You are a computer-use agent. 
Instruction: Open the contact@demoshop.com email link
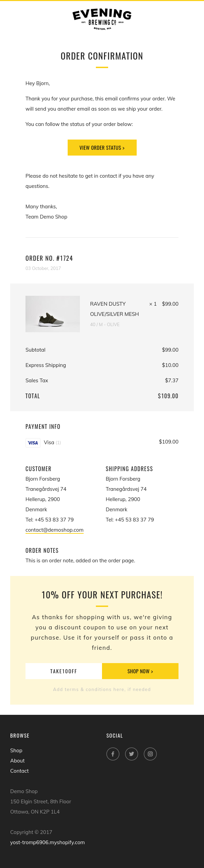point(54,530)
